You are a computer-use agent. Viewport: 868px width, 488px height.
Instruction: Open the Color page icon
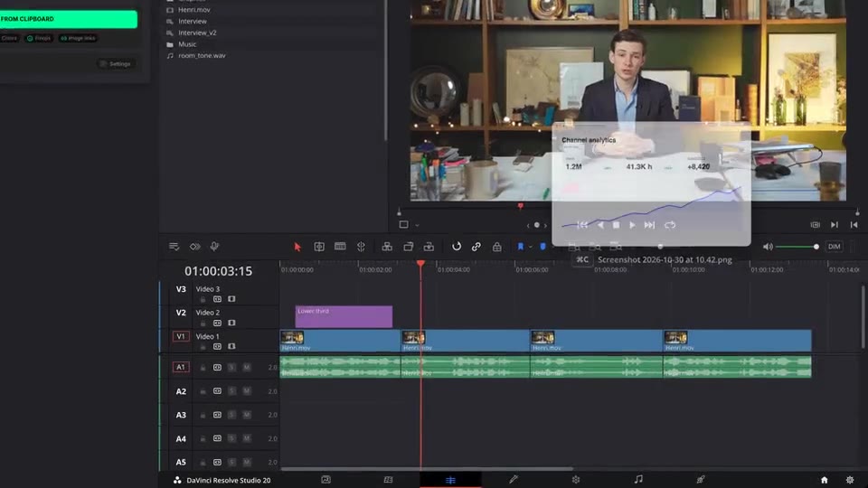tap(576, 480)
